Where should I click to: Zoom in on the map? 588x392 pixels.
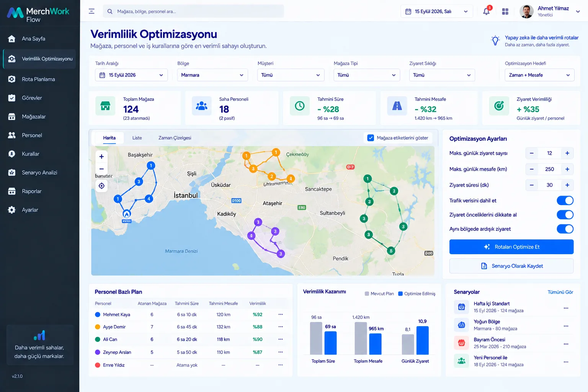coord(101,157)
